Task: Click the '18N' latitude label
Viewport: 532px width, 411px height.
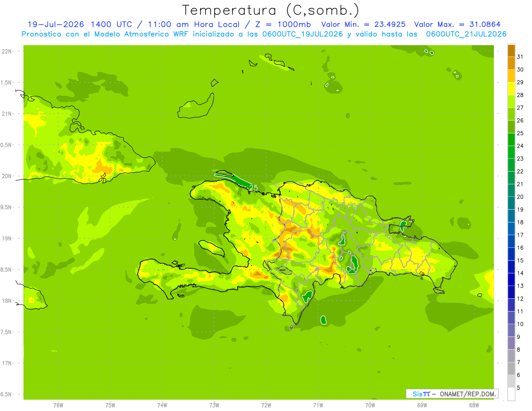Action: (7, 301)
